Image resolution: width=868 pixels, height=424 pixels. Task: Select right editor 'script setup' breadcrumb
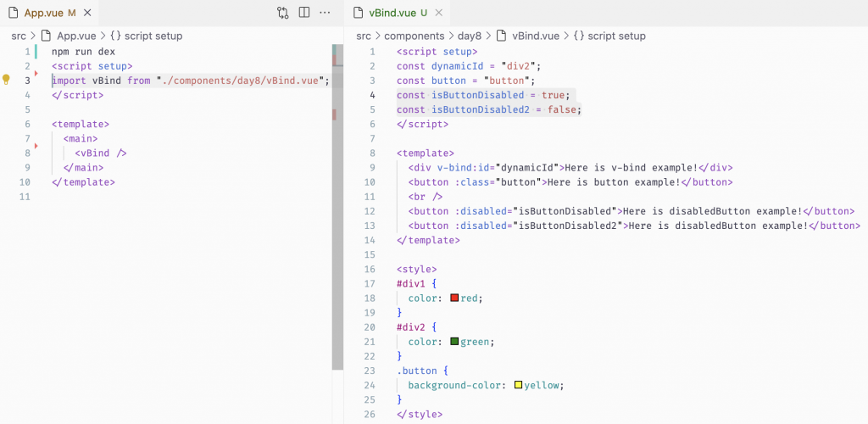click(617, 36)
